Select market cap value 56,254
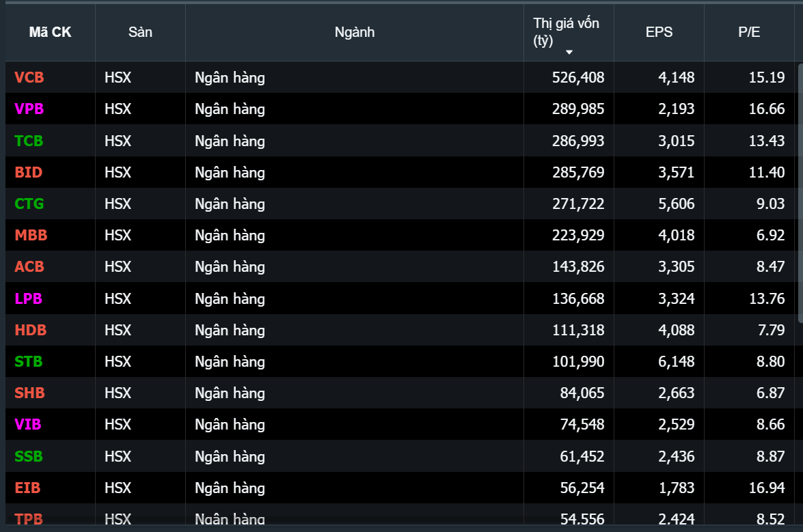The width and height of the screenshot is (803, 532). pos(582,488)
